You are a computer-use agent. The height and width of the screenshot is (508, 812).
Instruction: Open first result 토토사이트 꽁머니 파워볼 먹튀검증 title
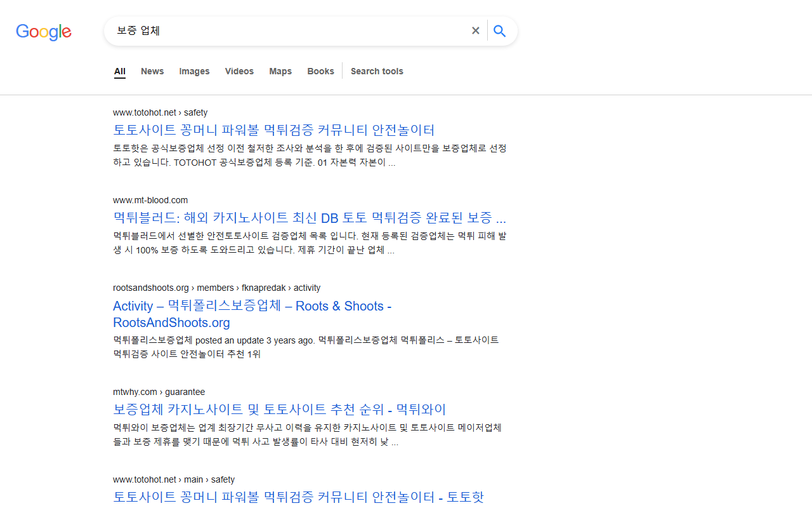click(x=274, y=130)
